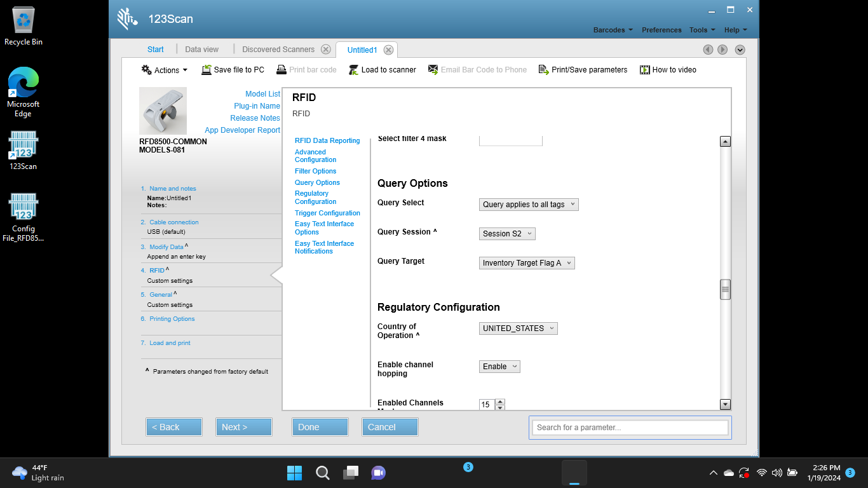Open the tab list dropdown icon
868x488 pixels.
pos(740,50)
